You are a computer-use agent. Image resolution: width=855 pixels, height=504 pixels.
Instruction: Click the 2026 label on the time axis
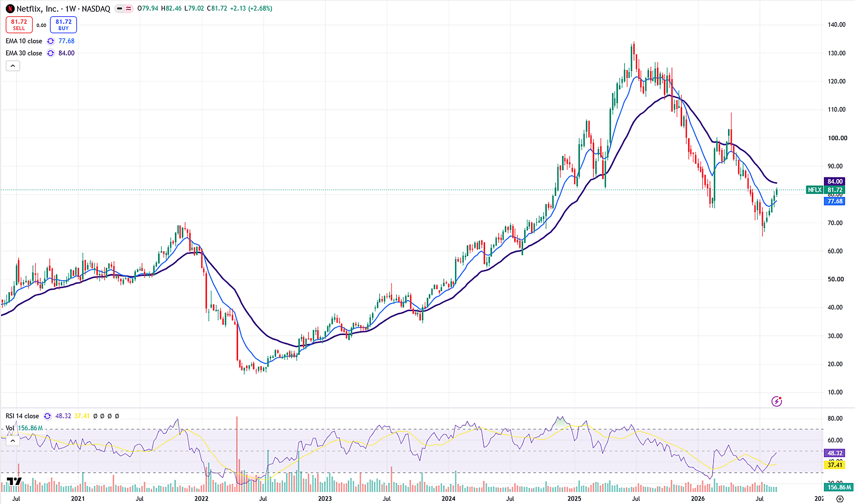coord(698,498)
